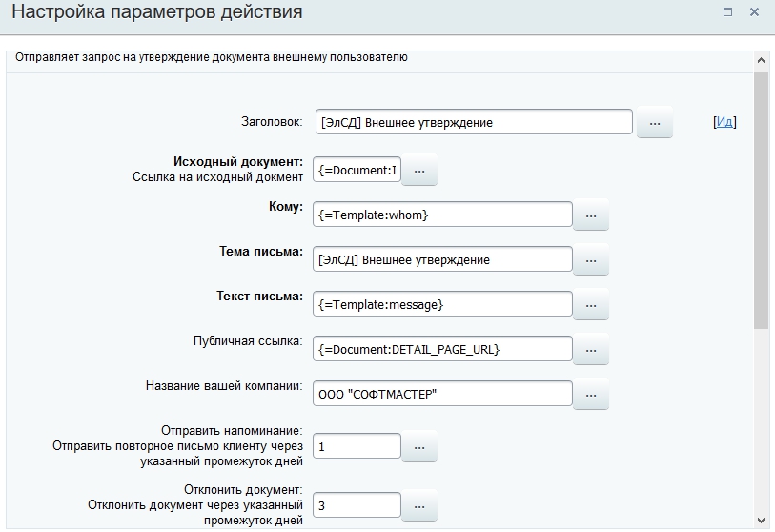Click ellipsis button next to Отклонить документ

coord(418,505)
